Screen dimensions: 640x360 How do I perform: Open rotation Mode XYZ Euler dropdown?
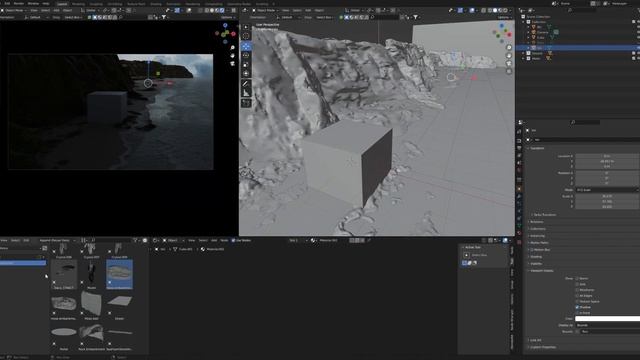pyautogui.click(x=607, y=190)
